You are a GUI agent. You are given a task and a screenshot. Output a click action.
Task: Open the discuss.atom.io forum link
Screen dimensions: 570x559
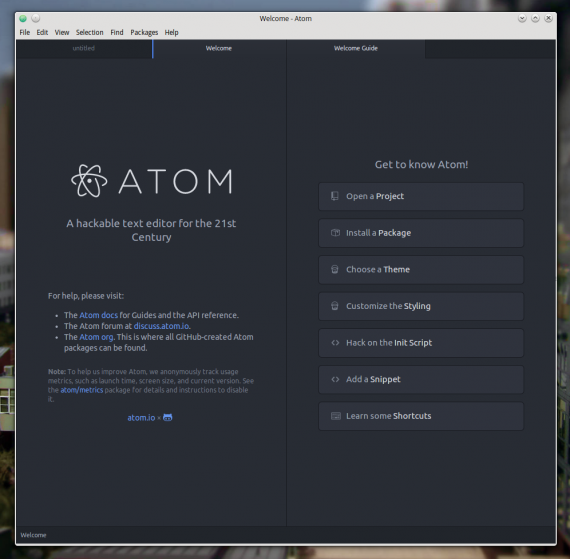click(161, 326)
